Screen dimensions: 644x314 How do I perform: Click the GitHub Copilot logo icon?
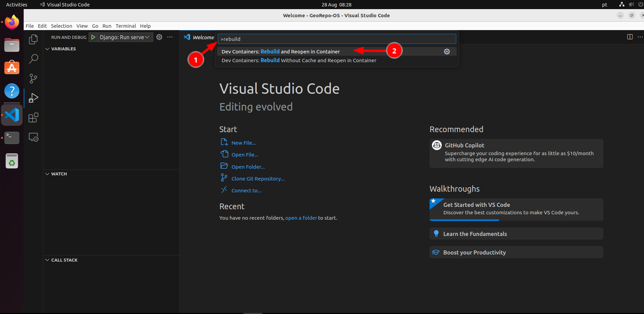pyautogui.click(x=437, y=145)
